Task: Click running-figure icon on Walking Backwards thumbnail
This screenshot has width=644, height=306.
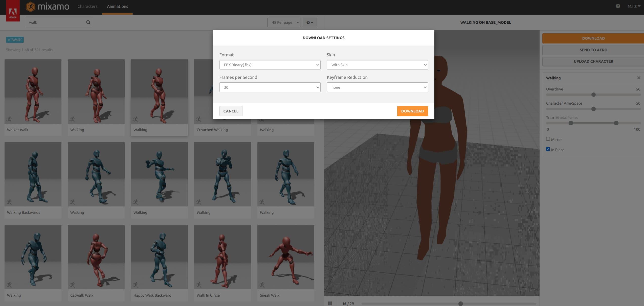Action: (9, 202)
